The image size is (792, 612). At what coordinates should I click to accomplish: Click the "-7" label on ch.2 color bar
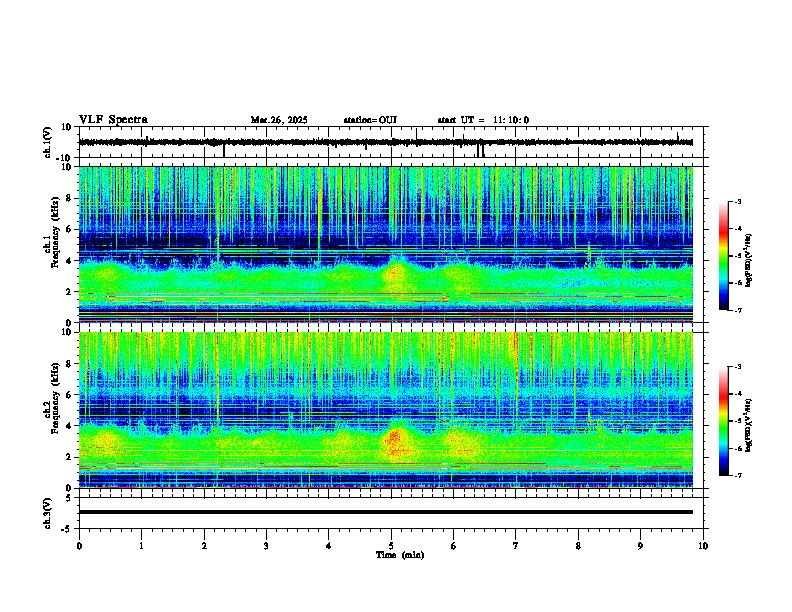[x=737, y=475]
